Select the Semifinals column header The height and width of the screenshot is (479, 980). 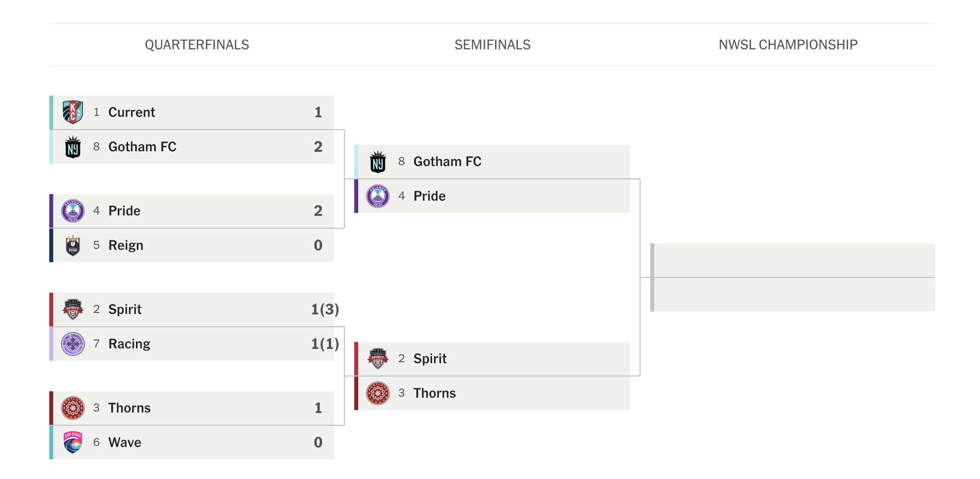coord(493,45)
